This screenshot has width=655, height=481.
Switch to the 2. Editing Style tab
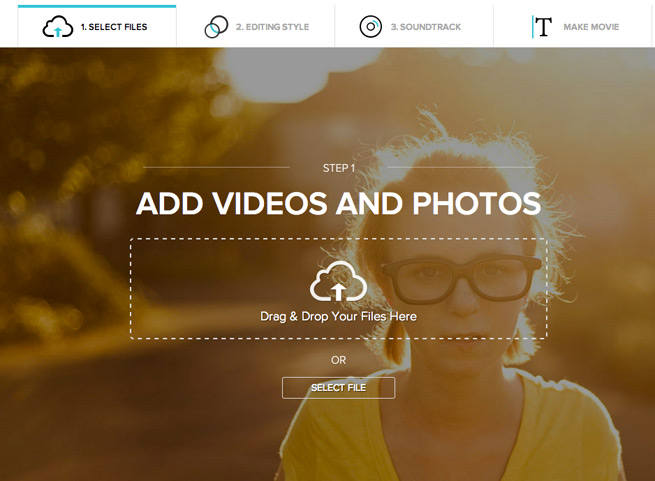pos(256,26)
